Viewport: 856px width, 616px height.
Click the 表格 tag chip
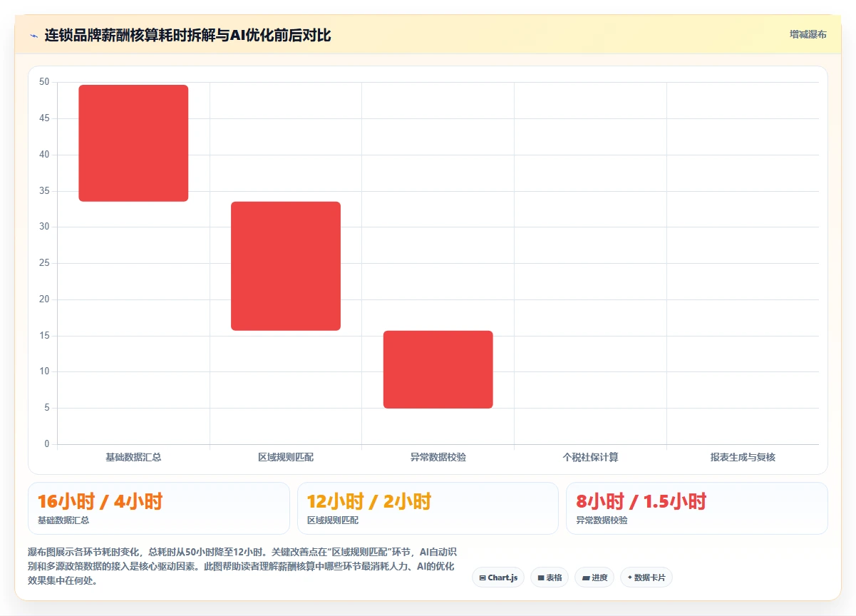550,577
